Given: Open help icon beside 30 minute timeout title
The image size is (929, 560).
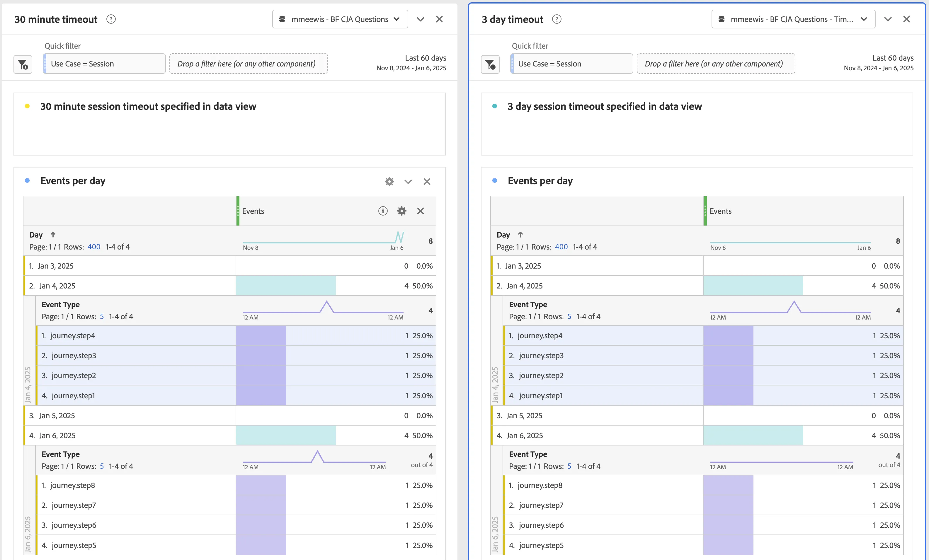Looking at the screenshot, I should (x=111, y=19).
